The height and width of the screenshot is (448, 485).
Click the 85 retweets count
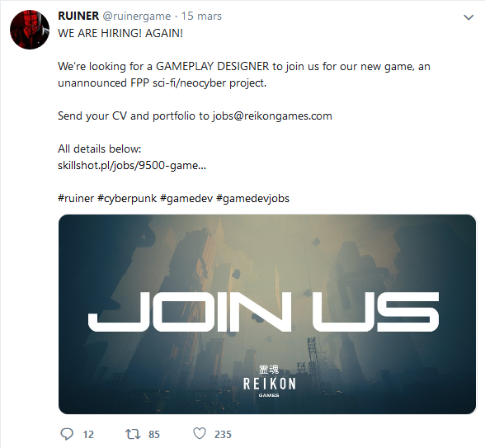point(154,434)
